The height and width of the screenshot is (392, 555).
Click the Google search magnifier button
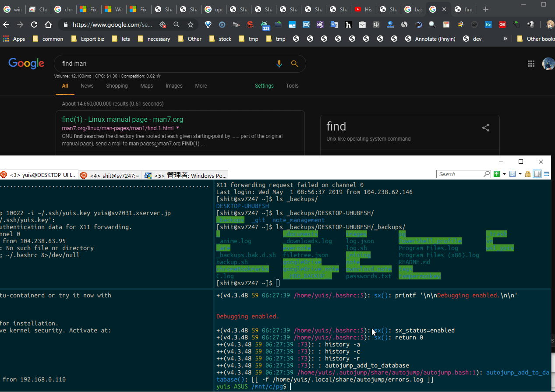coord(294,64)
